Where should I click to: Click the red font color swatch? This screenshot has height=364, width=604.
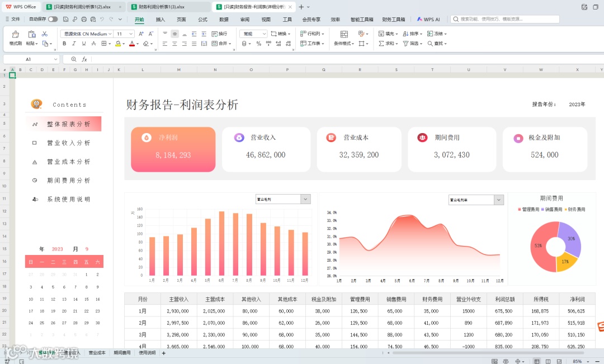tap(132, 44)
